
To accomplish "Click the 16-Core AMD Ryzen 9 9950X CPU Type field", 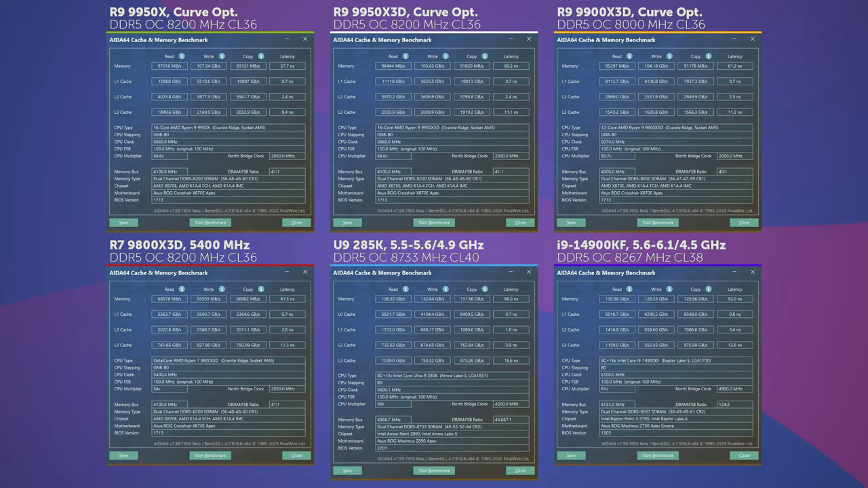I will (229, 127).
